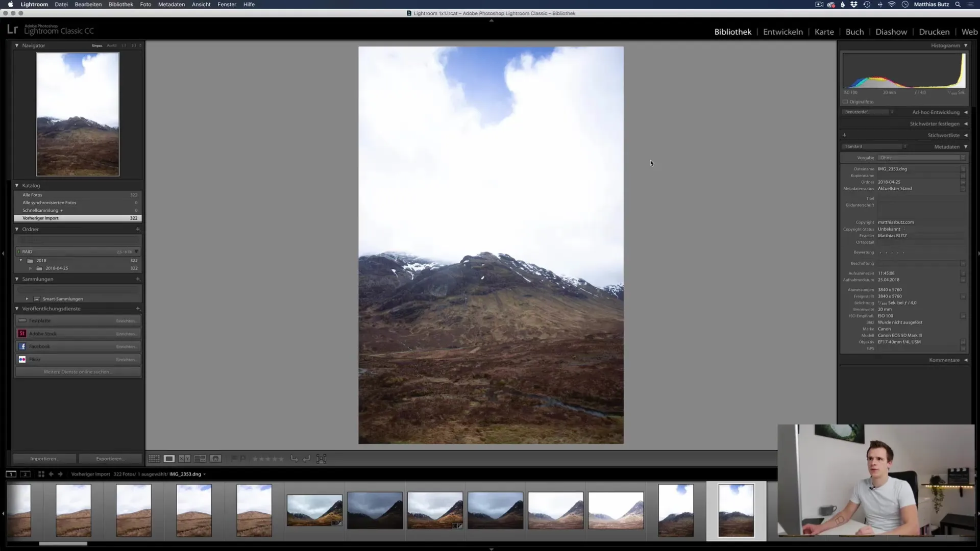
Task: Collapse the Navigator panel
Action: tap(17, 45)
